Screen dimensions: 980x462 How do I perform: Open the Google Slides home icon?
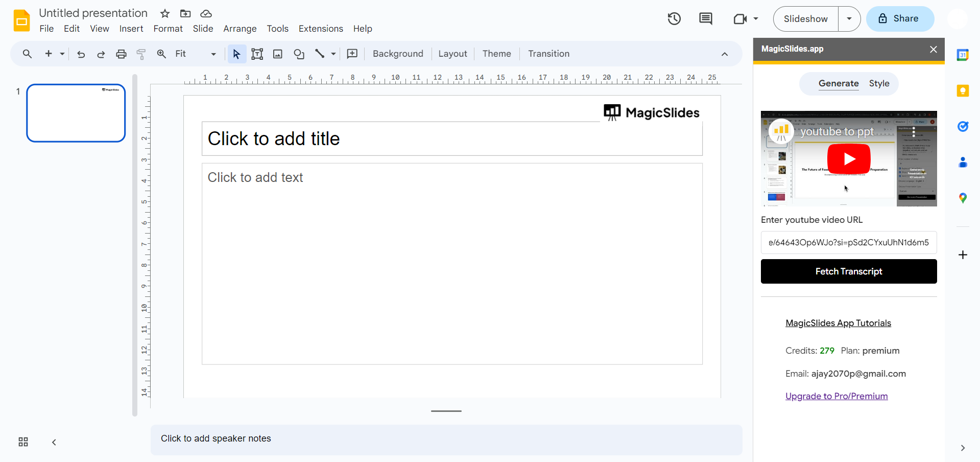pos(21,21)
